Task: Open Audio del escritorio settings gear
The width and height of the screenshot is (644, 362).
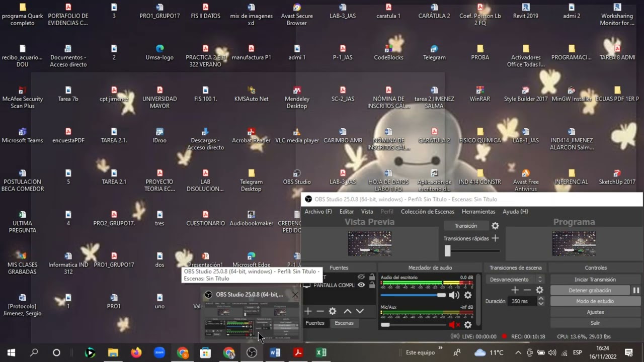Action: coord(468,295)
